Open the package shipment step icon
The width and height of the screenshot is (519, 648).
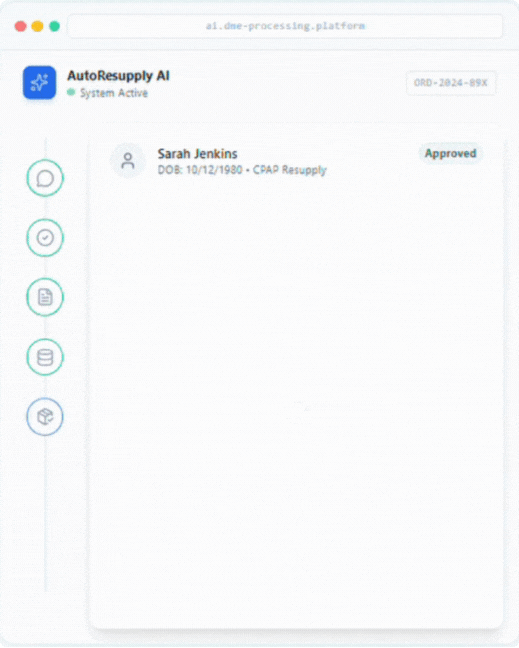click(x=45, y=417)
